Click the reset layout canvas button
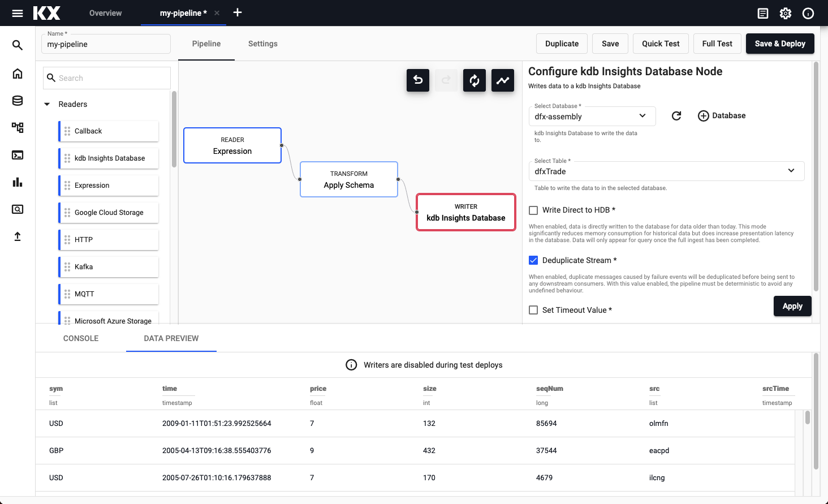The height and width of the screenshot is (504, 828). tap(475, 80)
